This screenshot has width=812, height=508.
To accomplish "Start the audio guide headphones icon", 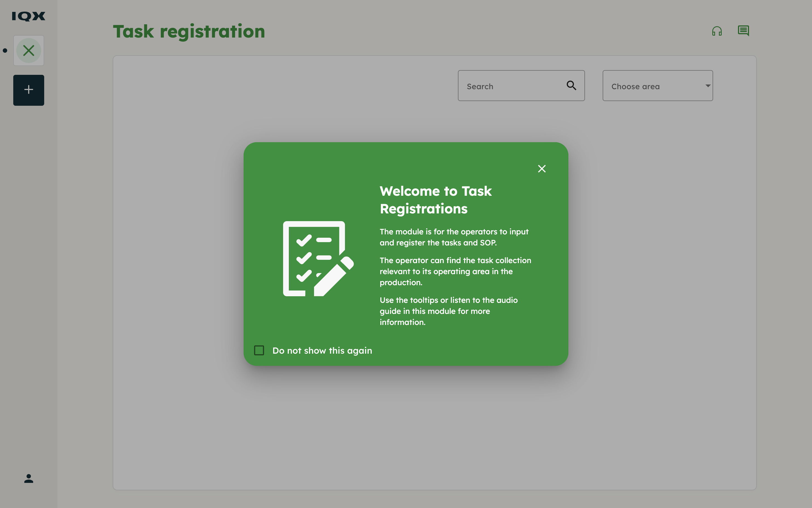I will point(717,31).
